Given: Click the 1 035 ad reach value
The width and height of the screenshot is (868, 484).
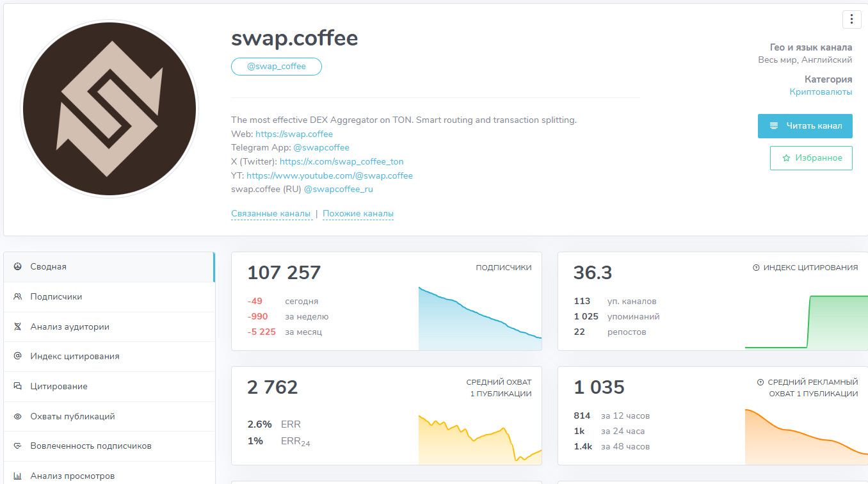Looking at the screenshot, I should [x=599, y=387].
